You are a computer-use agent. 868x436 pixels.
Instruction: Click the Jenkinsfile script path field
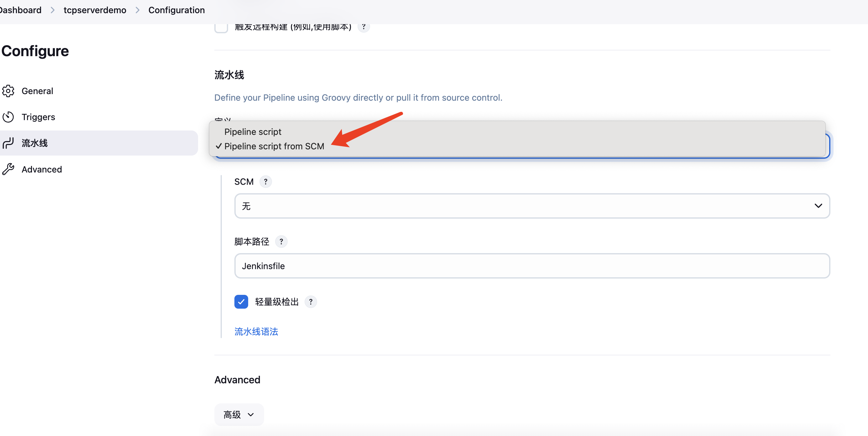click(x=532, y=266)
